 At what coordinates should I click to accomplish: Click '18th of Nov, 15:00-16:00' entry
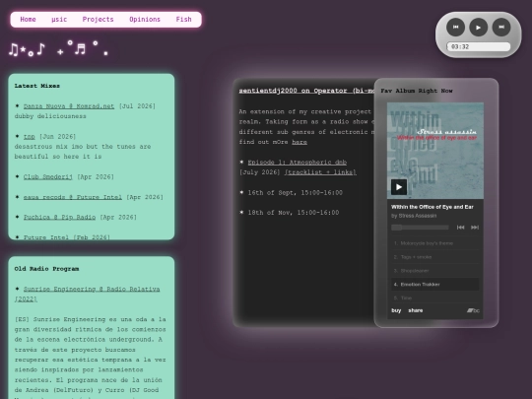[294, 213]
